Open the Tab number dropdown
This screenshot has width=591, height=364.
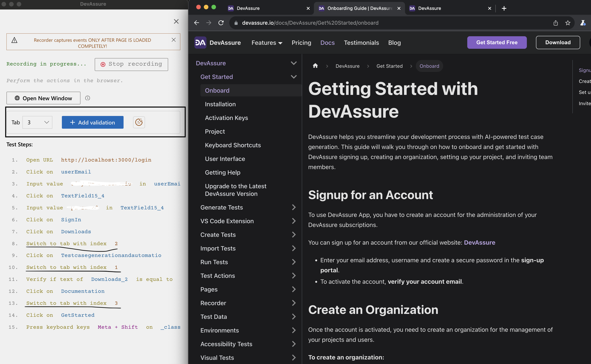click(x=37, y=122)
